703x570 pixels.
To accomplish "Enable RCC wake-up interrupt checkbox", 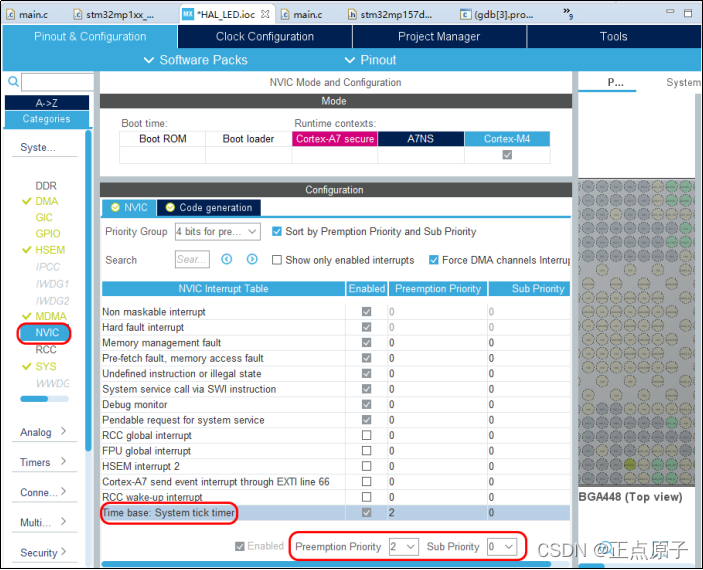I will point(366,497).
